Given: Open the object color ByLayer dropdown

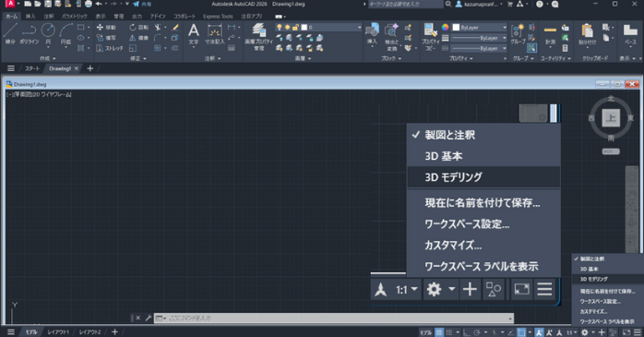Looking at the screenshot, I should [x=505, y=27].
